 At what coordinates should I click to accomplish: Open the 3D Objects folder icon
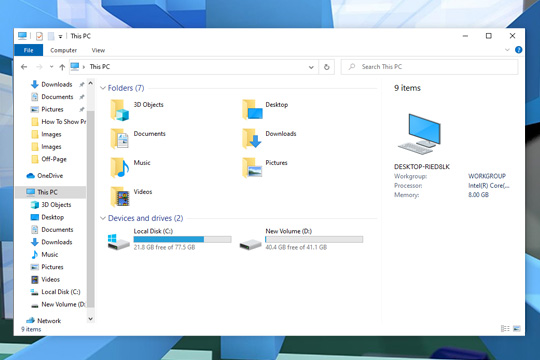click(120, 110)
